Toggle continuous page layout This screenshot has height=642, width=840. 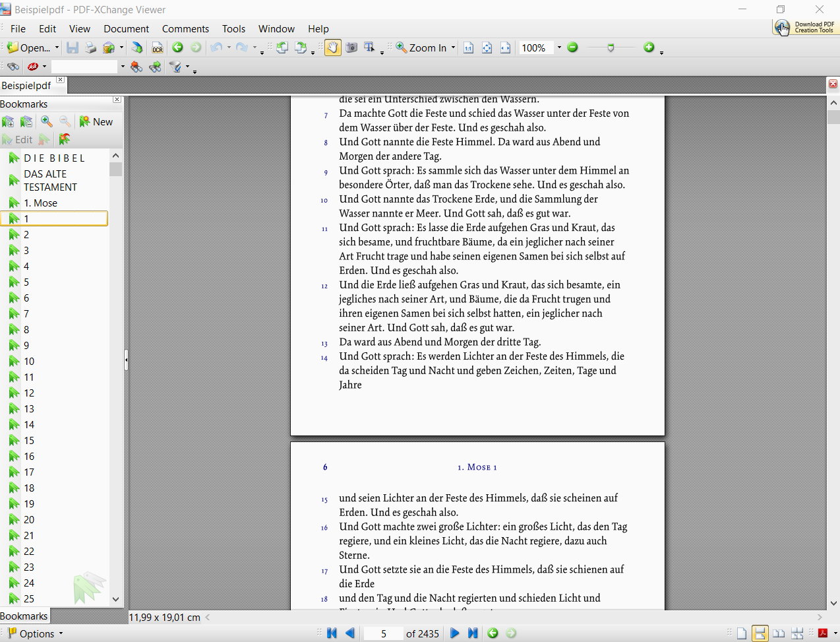760,633
